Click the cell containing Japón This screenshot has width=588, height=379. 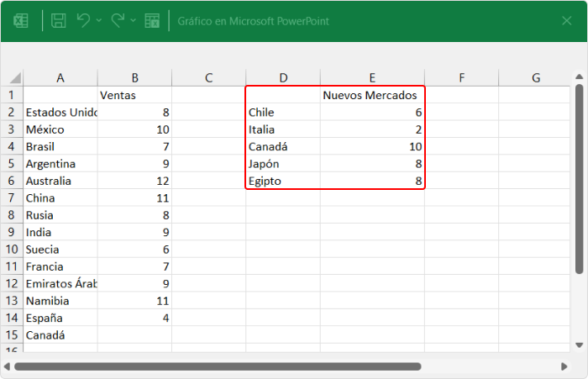282,164
